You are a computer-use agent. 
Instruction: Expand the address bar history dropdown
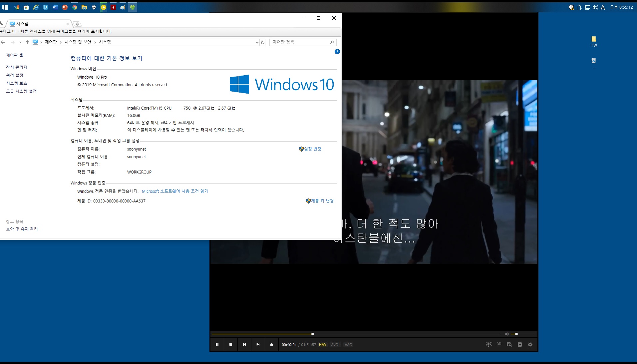click(x=257, y=42)
